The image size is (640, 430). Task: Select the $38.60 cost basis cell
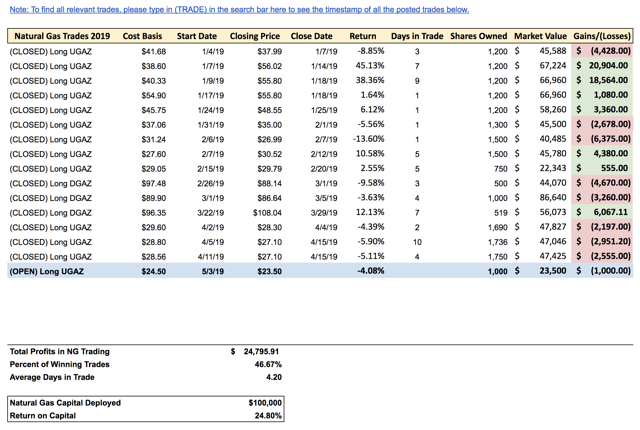coord(153,66)
